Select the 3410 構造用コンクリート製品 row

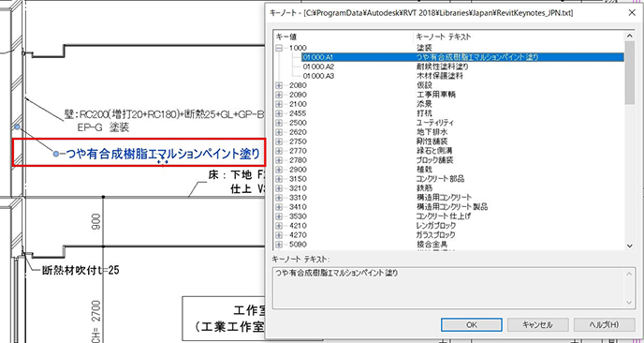tap(449, 207)
